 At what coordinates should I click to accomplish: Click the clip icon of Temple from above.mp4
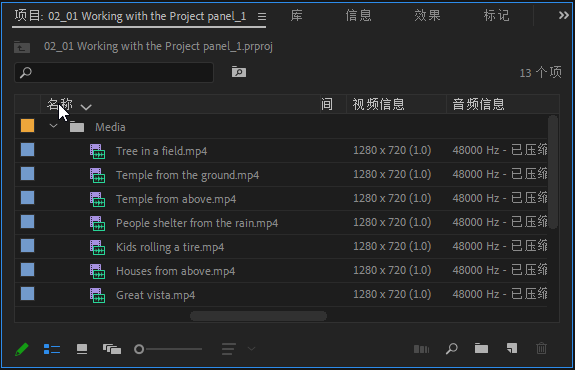pyautogui.click(x=98, y=199)
